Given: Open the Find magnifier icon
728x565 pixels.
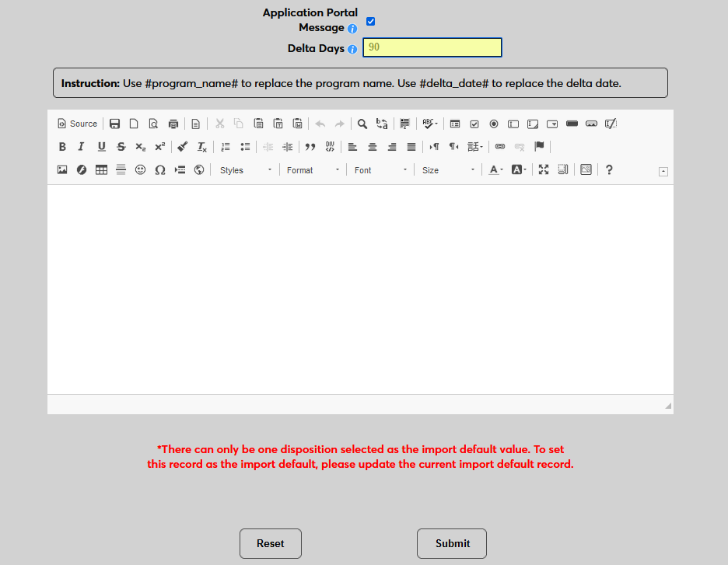Looking at the screenshot, I should (x=362, y=124).
